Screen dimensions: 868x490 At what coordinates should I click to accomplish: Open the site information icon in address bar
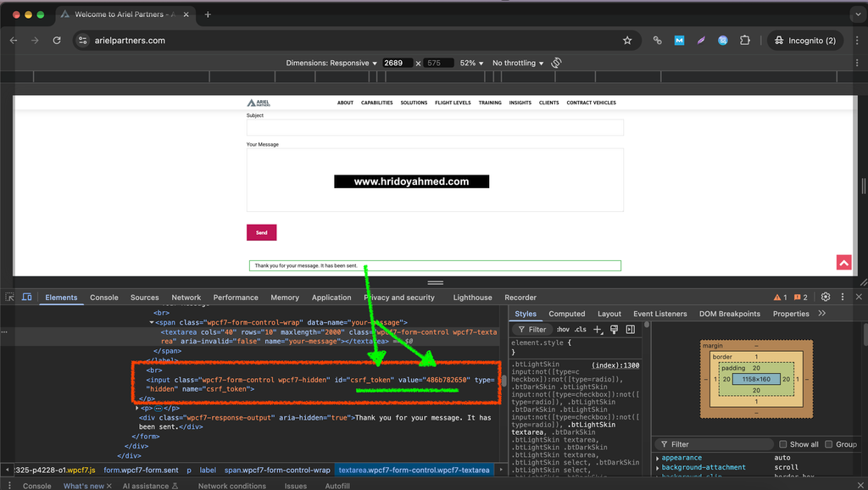(83, 41)
